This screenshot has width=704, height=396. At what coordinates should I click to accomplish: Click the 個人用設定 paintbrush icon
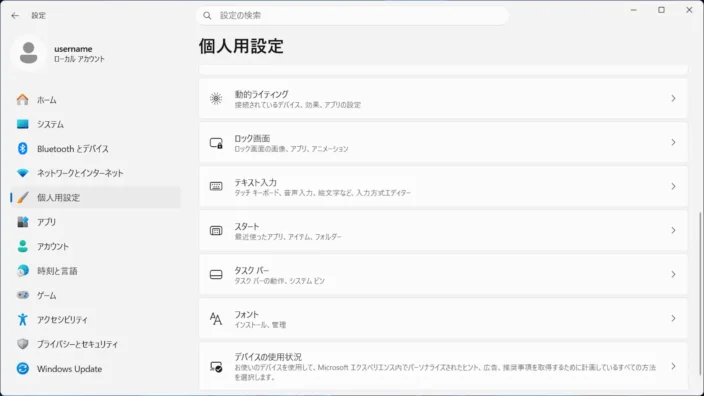(22, 198)
